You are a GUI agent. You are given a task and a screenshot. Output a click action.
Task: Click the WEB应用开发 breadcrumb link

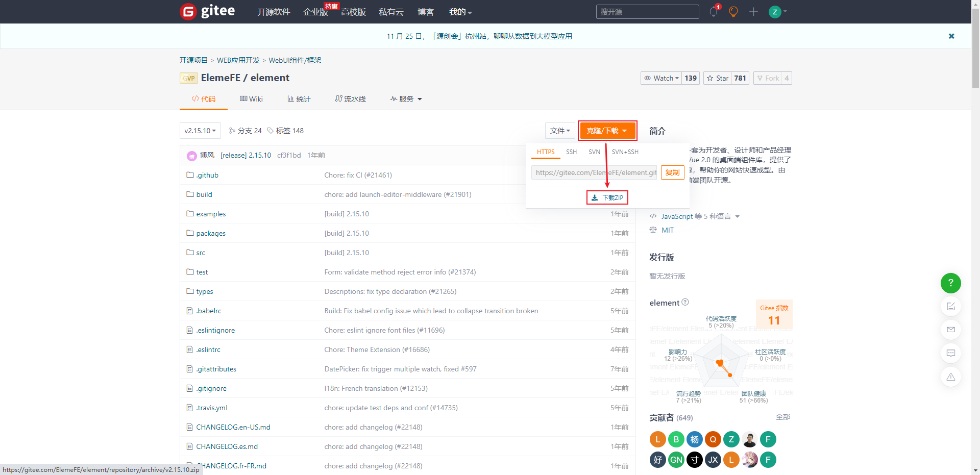point(238,60)
